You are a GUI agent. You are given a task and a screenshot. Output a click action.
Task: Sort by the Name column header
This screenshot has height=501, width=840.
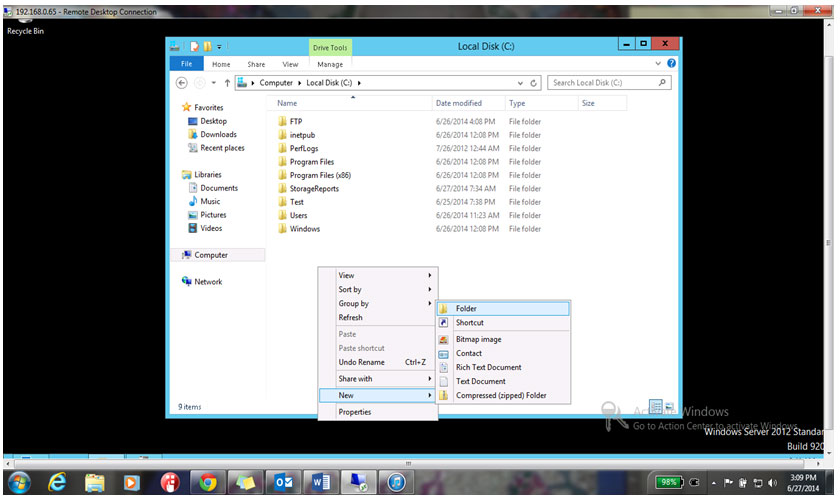(x=351, y=103)
